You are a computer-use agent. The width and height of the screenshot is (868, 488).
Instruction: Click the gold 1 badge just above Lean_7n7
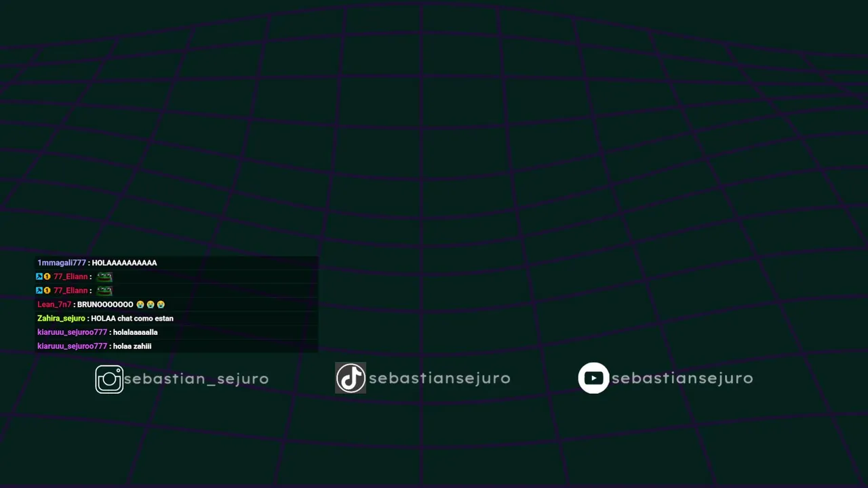(47, 291)
